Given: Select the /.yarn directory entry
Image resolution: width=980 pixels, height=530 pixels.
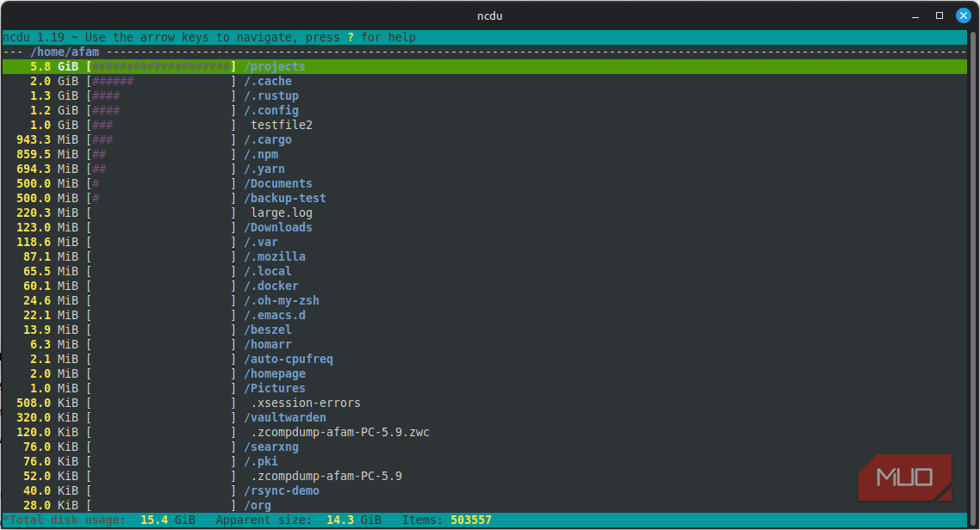Looking at the screenshot, I should point(264,169).
